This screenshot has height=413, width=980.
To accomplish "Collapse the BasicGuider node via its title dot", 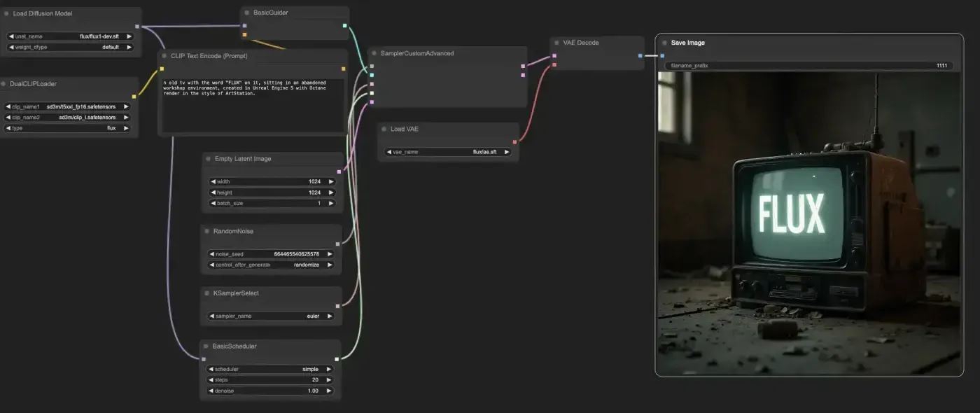I will click(x=246, y=13).
